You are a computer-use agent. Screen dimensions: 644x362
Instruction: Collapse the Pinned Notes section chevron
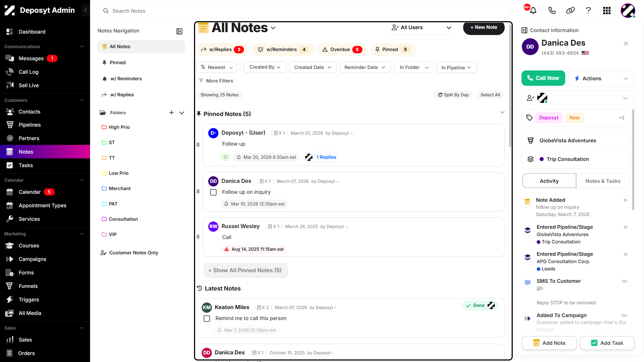[x=502, y=112]
